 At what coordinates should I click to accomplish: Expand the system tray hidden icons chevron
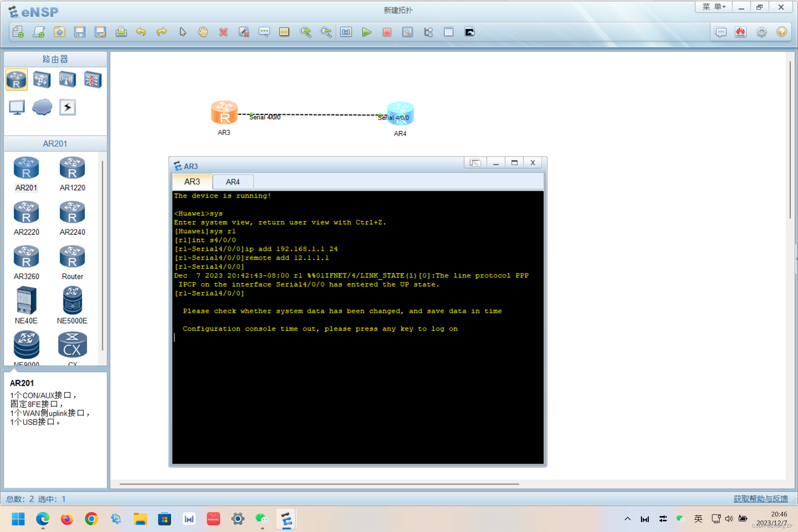tap(627, 519)
